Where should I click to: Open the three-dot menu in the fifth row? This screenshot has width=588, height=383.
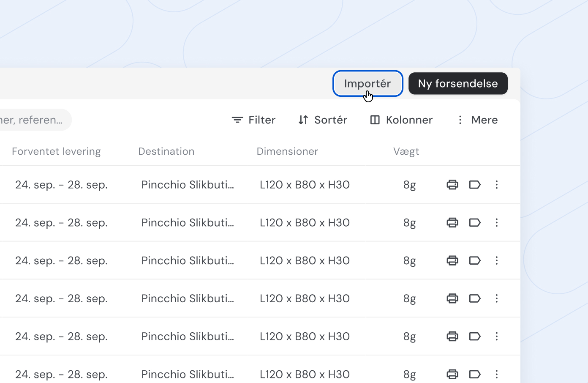pyautogui.click(x=497, y=336)
